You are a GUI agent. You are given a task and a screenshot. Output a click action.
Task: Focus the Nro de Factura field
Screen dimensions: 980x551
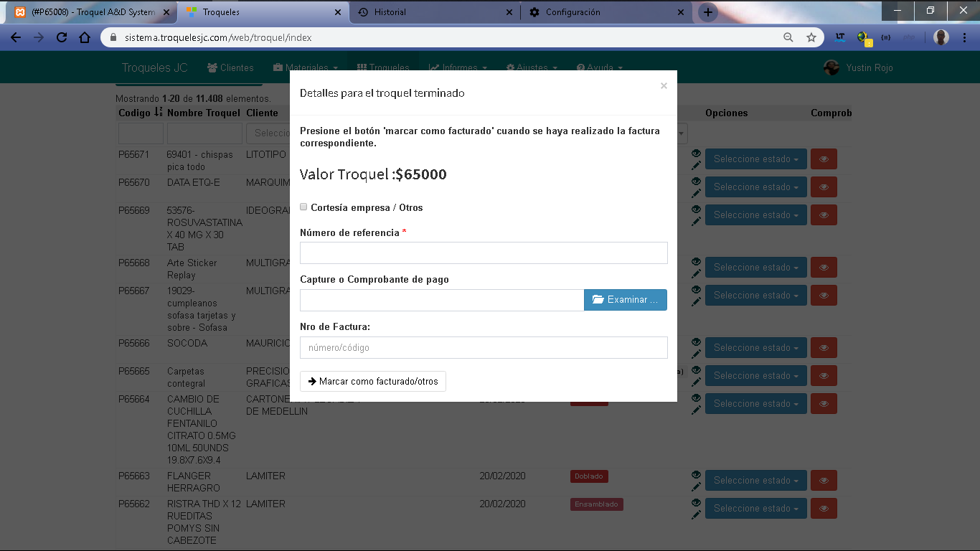484,347
